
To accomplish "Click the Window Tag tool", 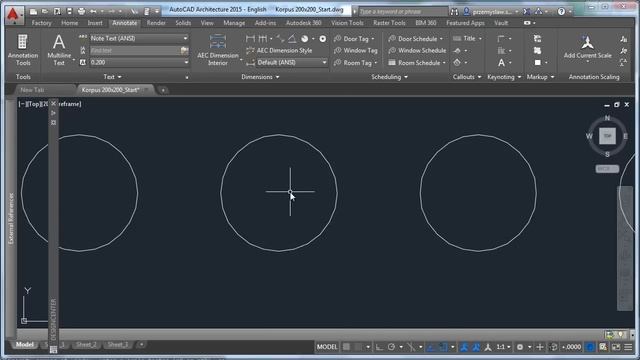I will pyautogui.click(x=356, y=51).
